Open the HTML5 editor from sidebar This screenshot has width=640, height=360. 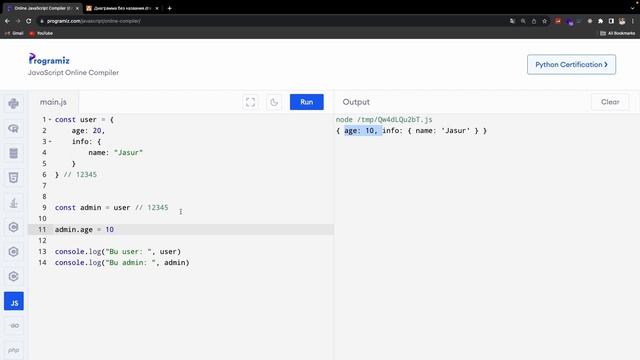(13, 178)
